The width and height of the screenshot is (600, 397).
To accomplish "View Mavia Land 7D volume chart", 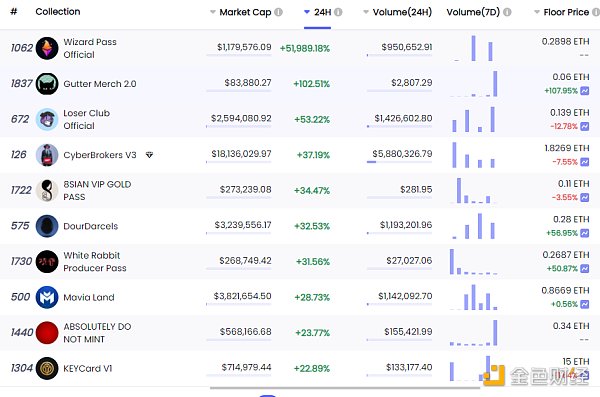I will point(474,297).
